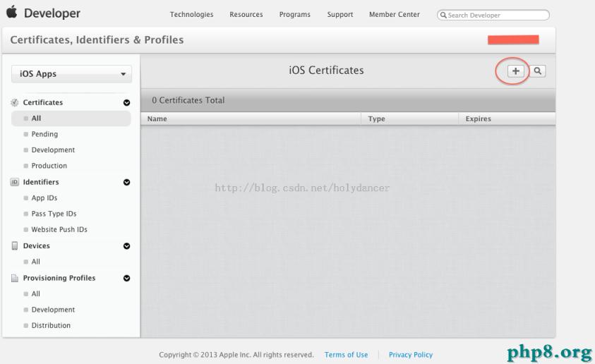The height and width of the screenshot is (364, 595).
Task: Select Development under Provisioning Profiles
Action: coord(53,310)
